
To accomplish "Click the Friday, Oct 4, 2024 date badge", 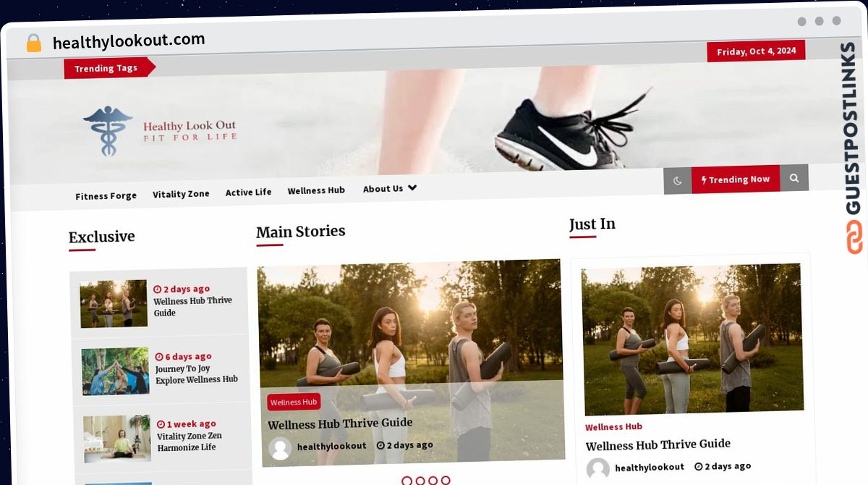I will tap(756, 51).
